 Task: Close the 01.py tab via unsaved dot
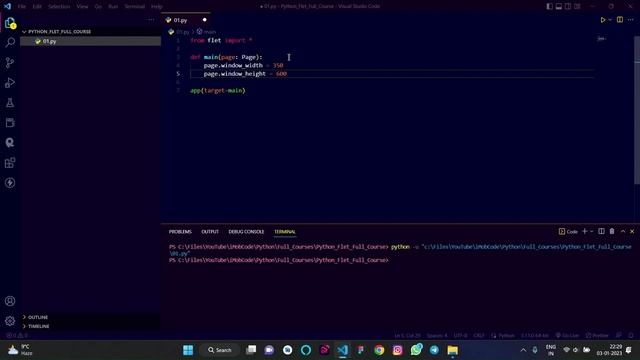tap(204, 20)
